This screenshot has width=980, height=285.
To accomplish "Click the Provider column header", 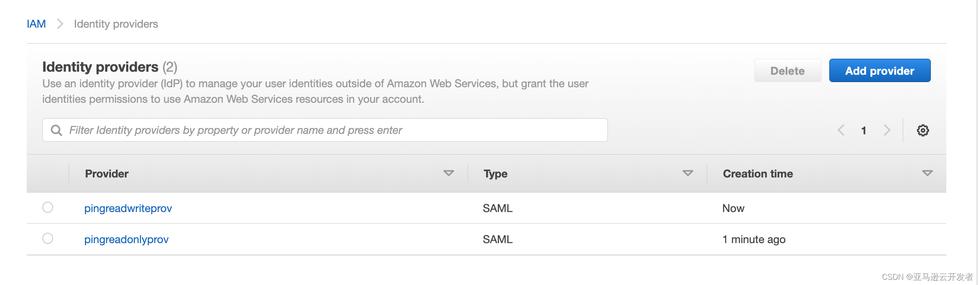I will click(x=107, y=174).
